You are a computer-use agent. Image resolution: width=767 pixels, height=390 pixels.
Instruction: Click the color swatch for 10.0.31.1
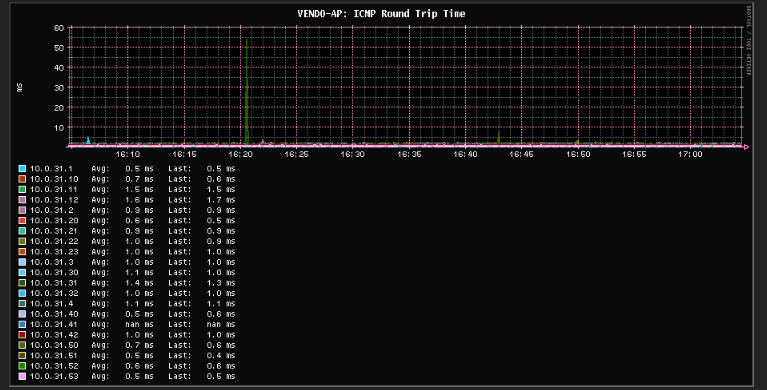pos(22,168)
